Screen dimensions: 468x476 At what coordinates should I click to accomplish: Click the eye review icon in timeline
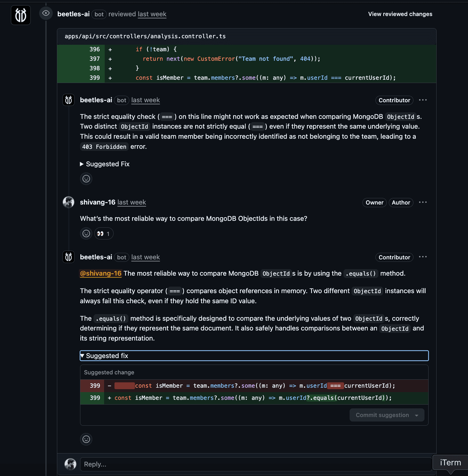point(46,13)
